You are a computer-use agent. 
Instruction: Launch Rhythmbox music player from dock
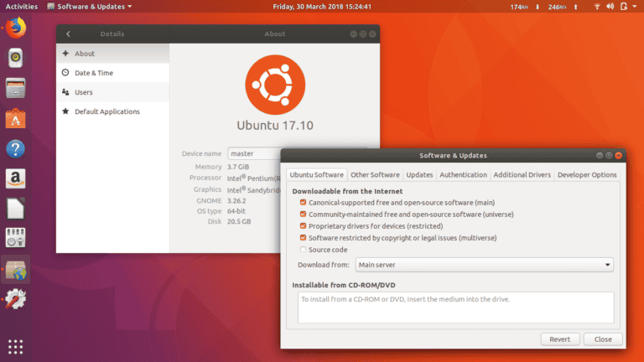pos(16,58)
